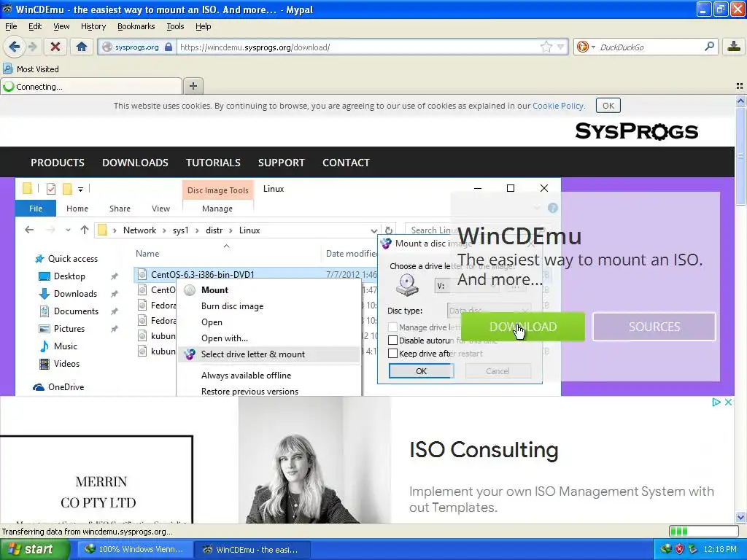Open a new tab with plus button
Screen dimensions: 747x560
click(x=193, y=86)
